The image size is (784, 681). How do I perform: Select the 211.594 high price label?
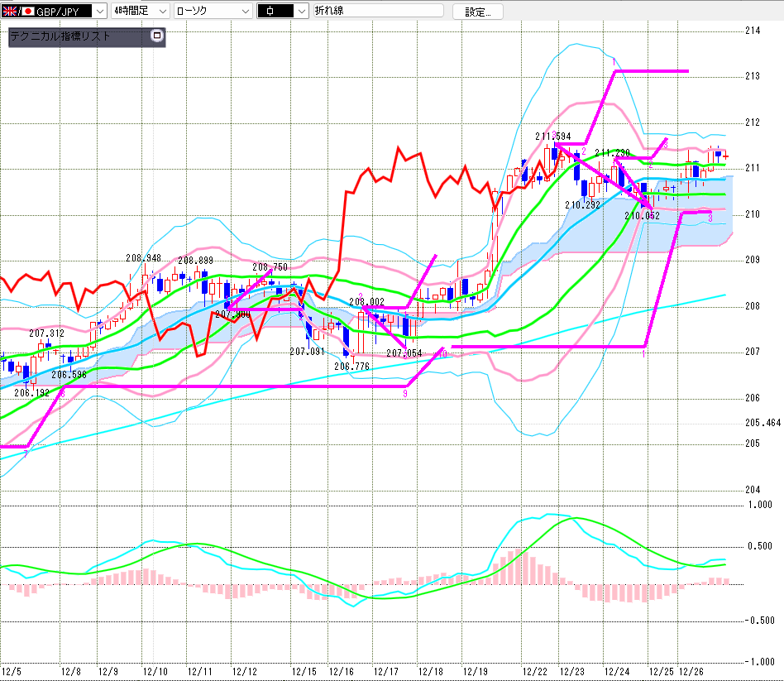[552, 137]
